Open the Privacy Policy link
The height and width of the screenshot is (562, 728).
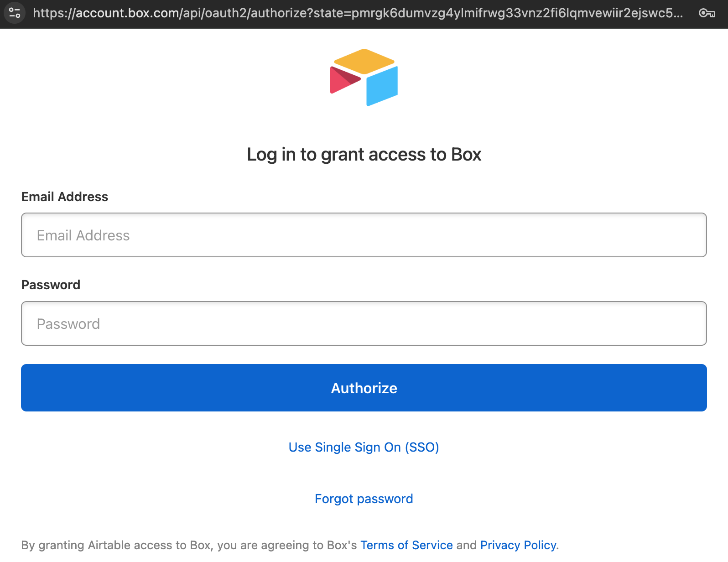click(518, 545)
